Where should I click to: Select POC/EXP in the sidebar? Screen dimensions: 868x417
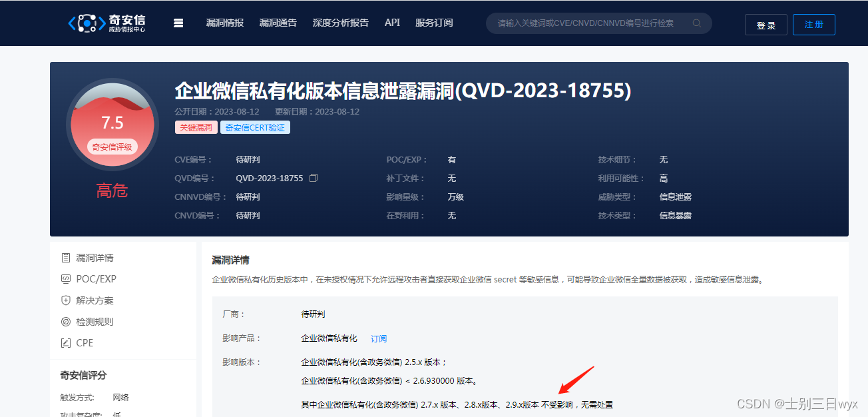point(96,279)
